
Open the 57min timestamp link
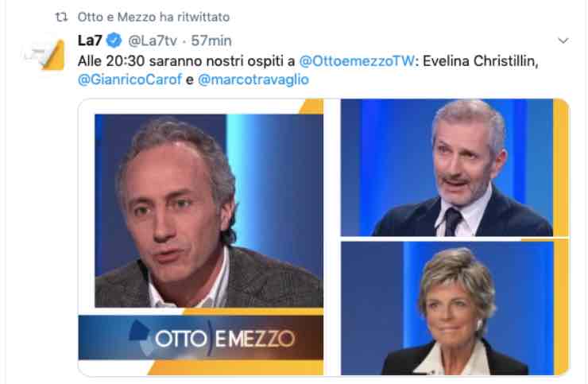(x=211, y=41)
